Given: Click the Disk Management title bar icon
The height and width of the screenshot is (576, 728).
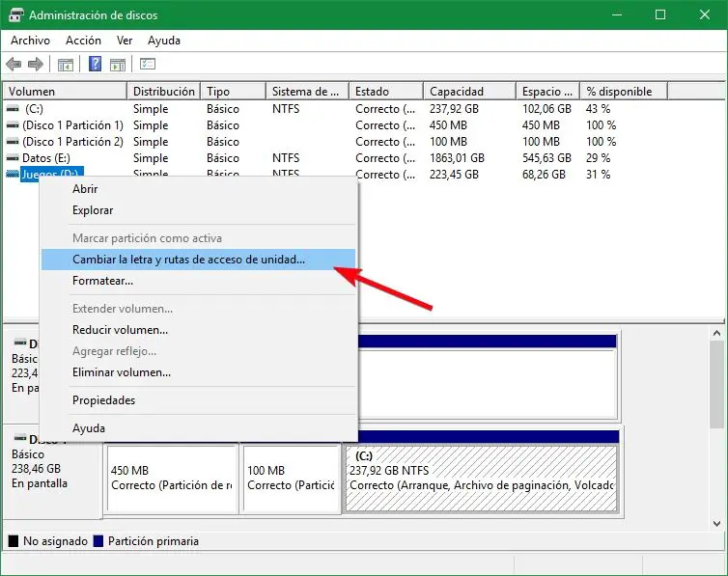Looking at the screenshot, I should [15, 14].
